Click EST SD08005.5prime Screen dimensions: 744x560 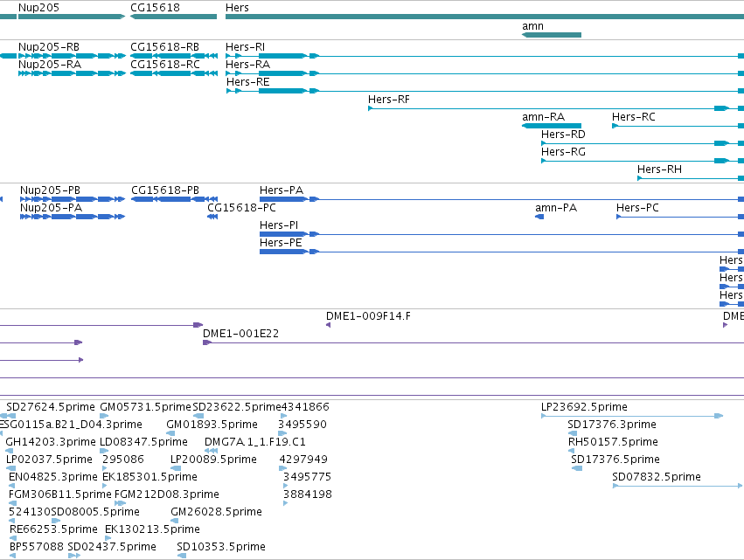tap(95, 513)
